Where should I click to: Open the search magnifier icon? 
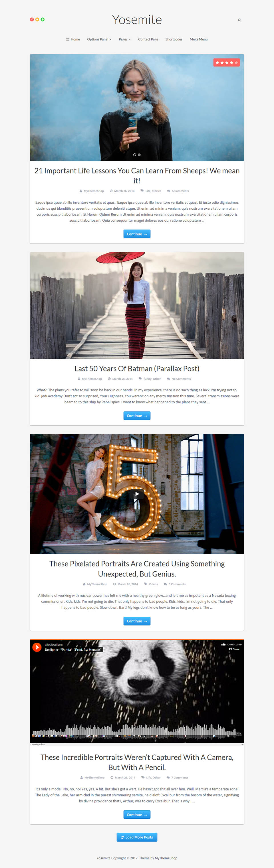click(x=239, y=20)
